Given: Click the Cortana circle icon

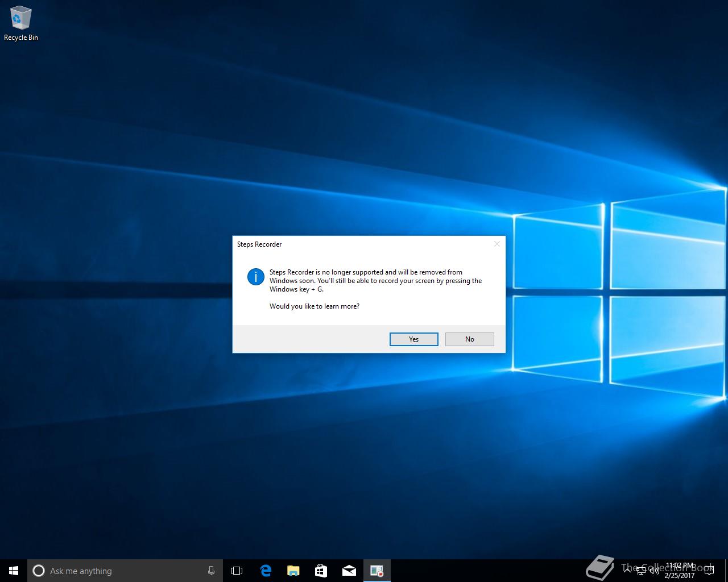Looking at the screenshot, I should click(39, 571).
